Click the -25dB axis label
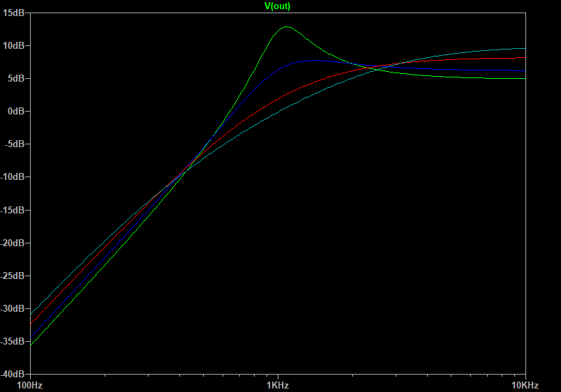Screen dimensions: 561x392 click(x=13, y=276)
